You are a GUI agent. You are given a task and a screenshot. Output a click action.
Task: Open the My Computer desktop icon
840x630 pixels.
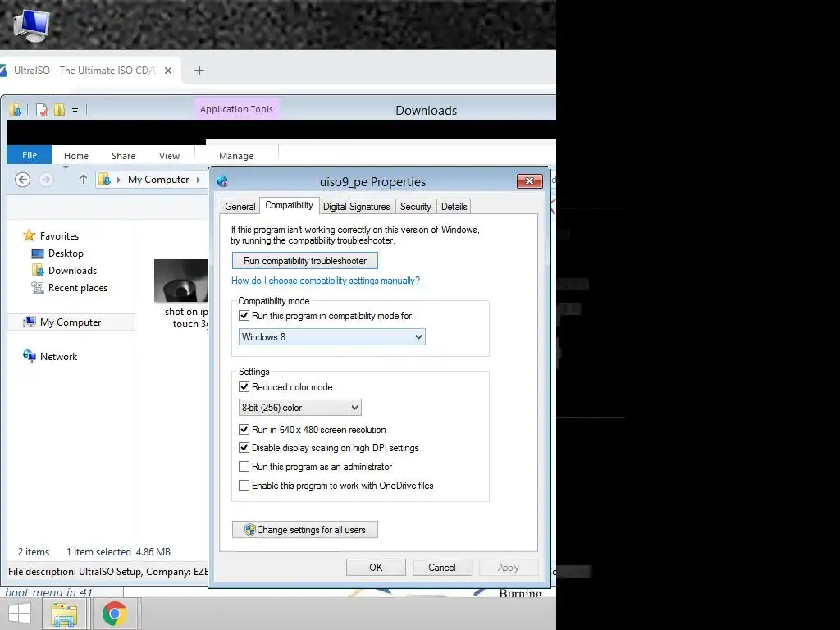pos(30,25)
